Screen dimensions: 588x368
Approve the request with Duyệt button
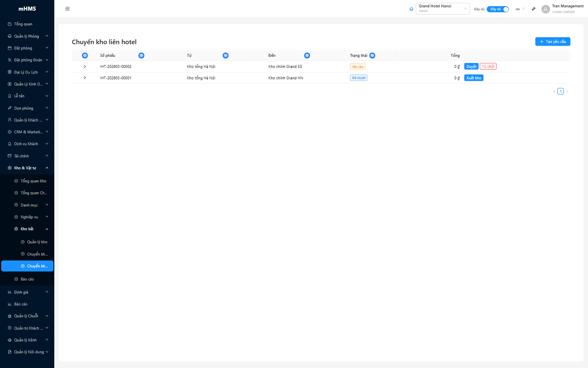471,67
